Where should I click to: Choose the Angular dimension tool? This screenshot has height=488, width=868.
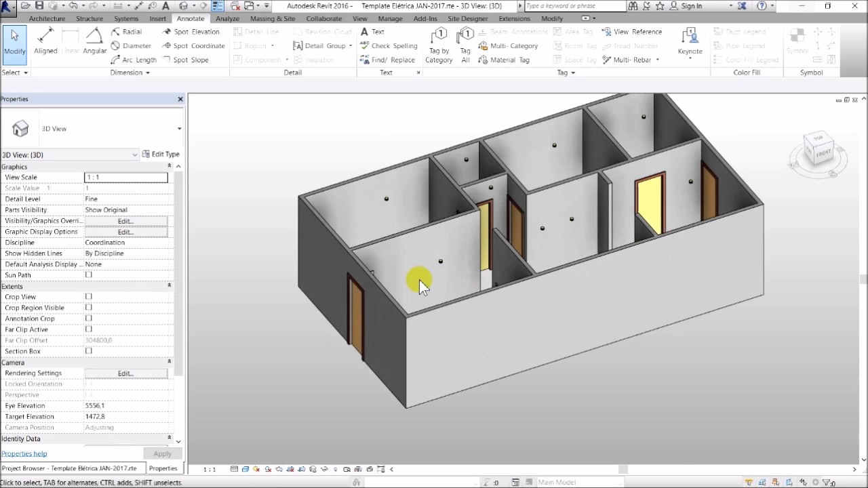94,42
